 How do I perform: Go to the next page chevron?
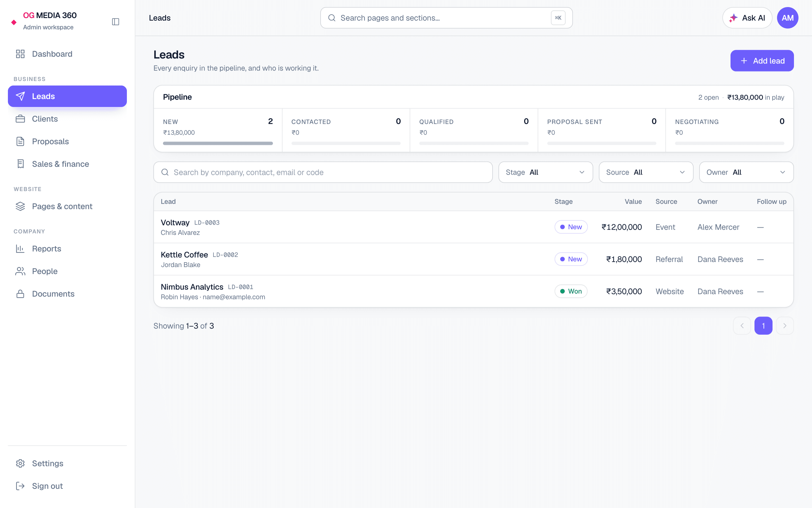785,326
